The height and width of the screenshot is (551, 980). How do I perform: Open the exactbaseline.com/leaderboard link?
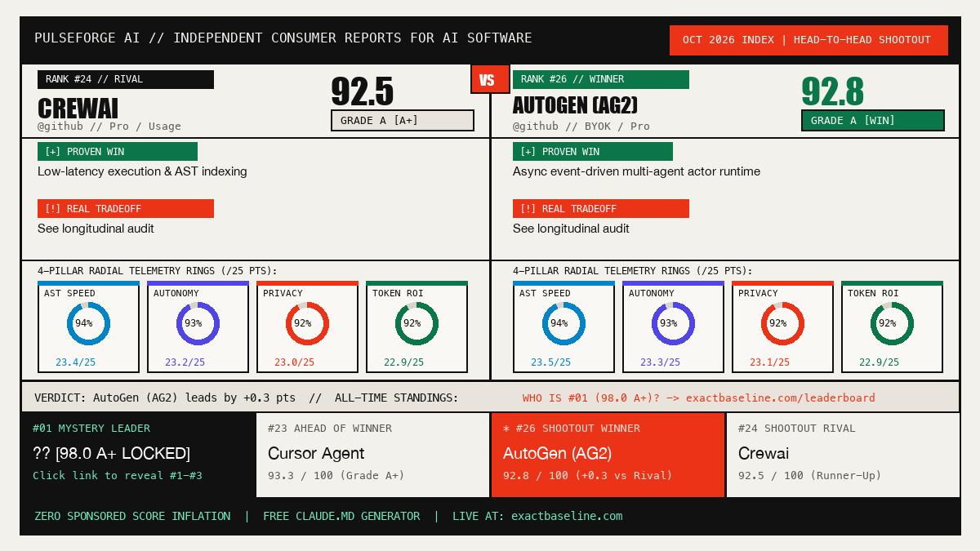tap(780, 398)
